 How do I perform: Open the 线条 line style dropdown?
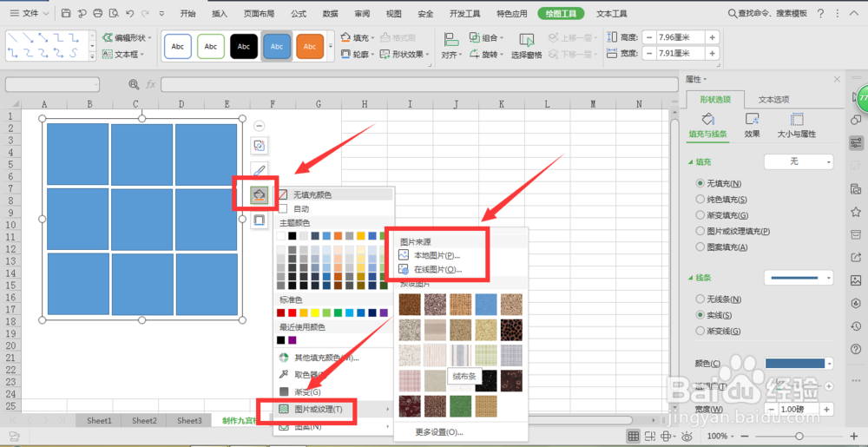[x=799, y=277]
